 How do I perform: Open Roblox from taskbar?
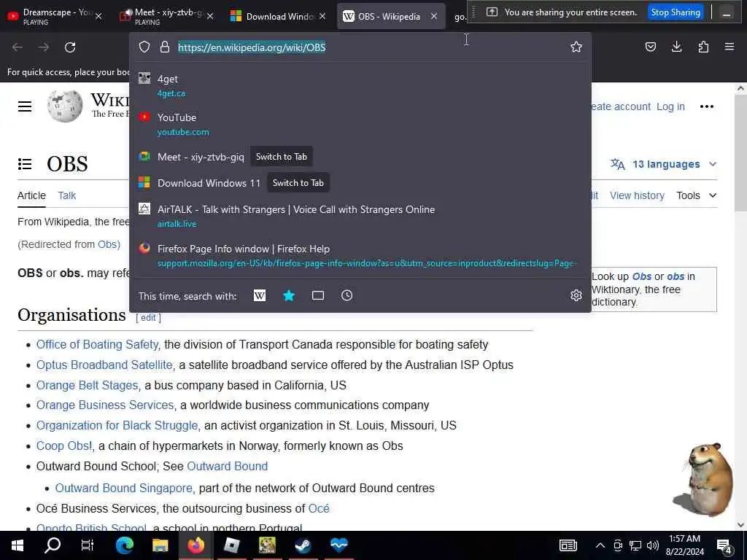tap(231, 545)
